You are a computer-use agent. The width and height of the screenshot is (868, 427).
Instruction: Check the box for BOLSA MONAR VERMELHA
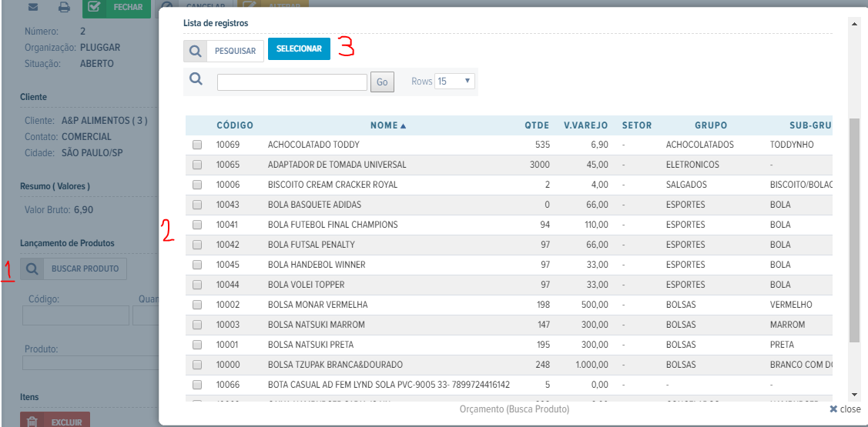tap(197, 305)
